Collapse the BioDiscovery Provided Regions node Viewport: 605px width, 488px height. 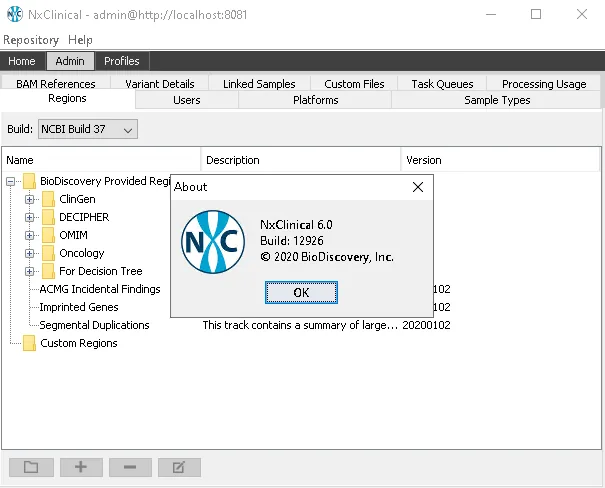(x=10, y=181)
